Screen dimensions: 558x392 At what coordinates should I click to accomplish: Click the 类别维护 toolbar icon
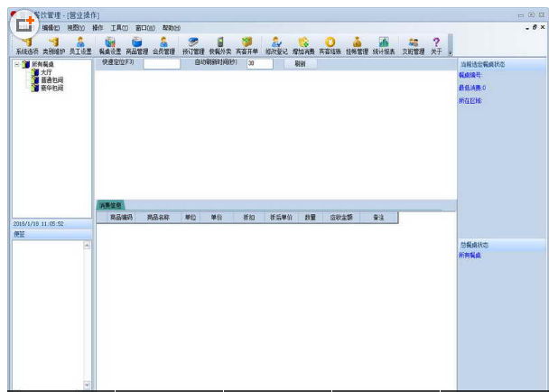pyautogui.click(x=54, y=46)
